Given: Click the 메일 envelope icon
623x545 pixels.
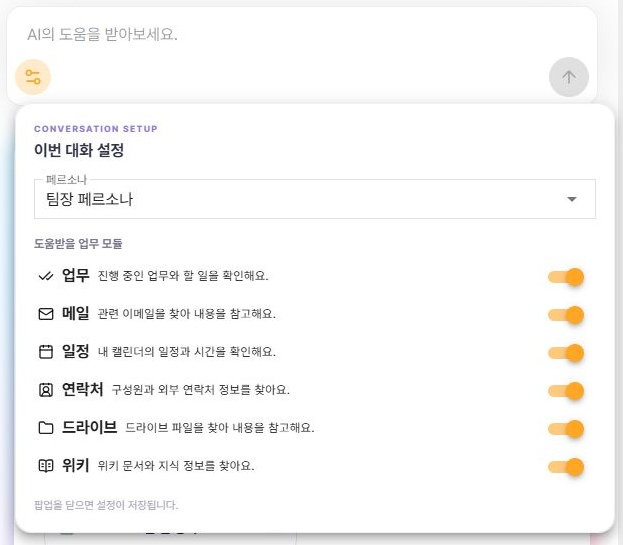Looking at the screenshot, I should click(46, 314).
